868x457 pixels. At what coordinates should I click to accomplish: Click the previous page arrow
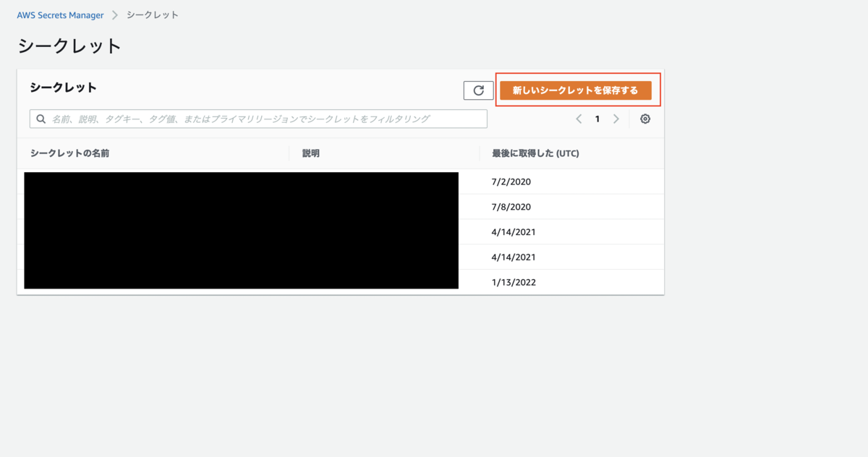(x=578, y=119)
